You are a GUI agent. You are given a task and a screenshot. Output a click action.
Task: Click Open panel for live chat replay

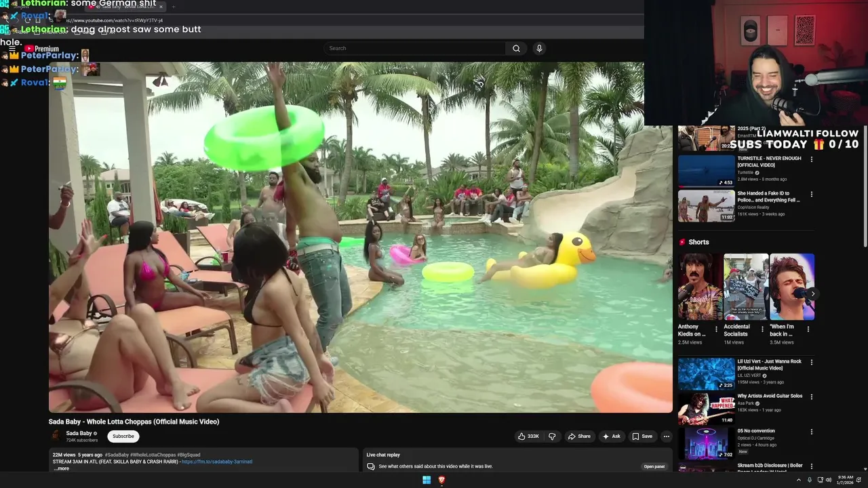(x=654, y=466)
